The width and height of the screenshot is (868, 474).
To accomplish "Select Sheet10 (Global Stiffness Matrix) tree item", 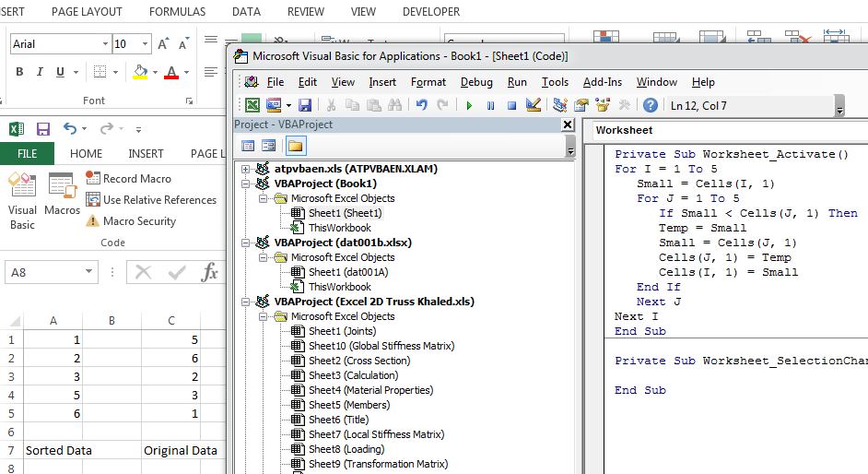I will (x=381, y=346).
